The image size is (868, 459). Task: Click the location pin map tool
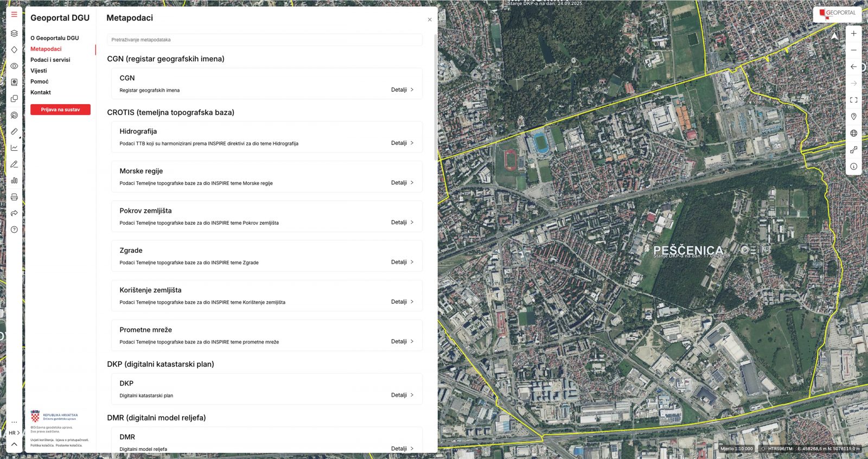pyautogui.click(x=853, y=117)
